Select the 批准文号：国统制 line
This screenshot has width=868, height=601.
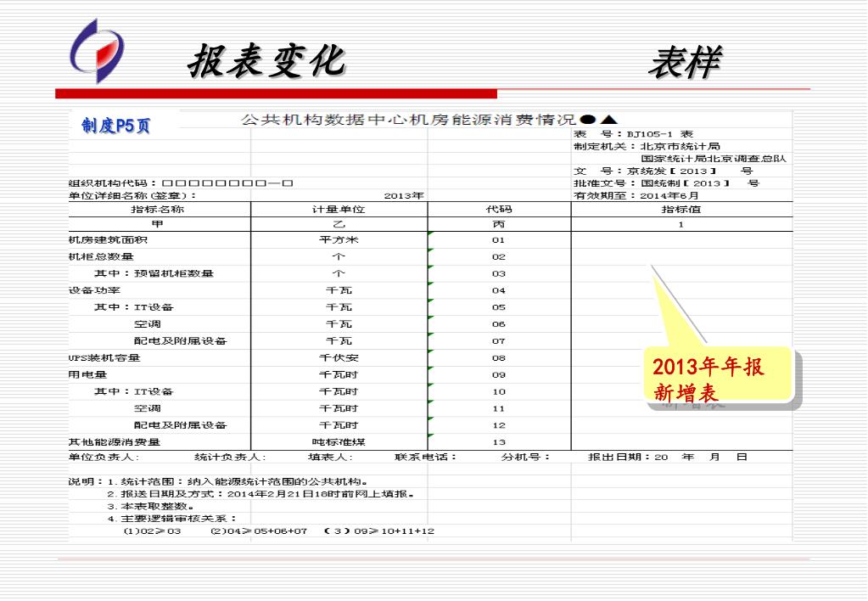667,183
